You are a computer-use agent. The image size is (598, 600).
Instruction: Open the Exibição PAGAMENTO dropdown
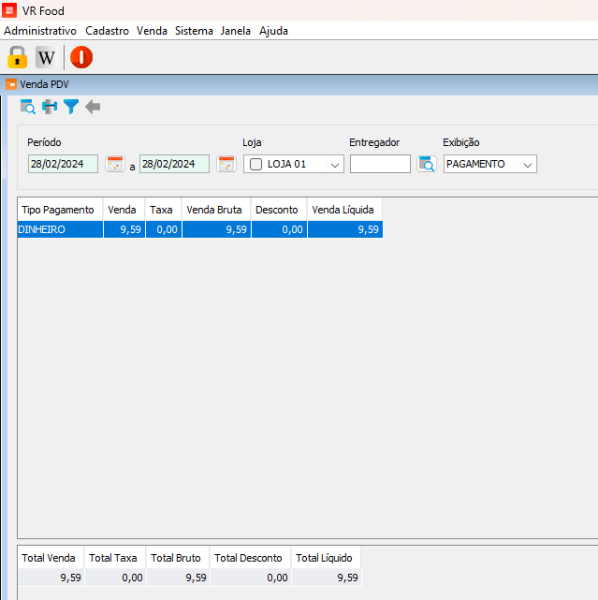point(490,164)
